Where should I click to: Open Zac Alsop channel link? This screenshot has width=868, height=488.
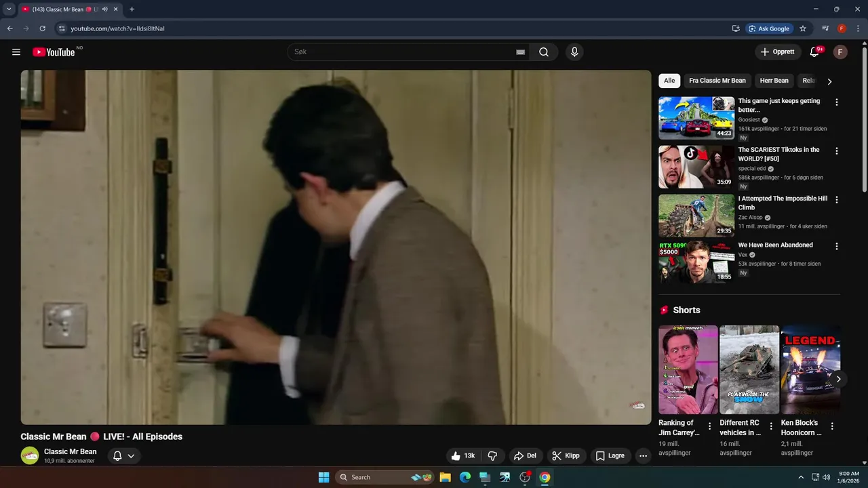pyautogui.click(x=751, y=218)
